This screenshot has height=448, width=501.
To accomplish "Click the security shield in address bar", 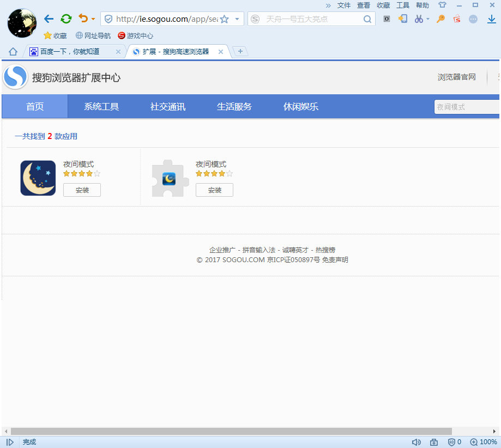I will [108, 19].
